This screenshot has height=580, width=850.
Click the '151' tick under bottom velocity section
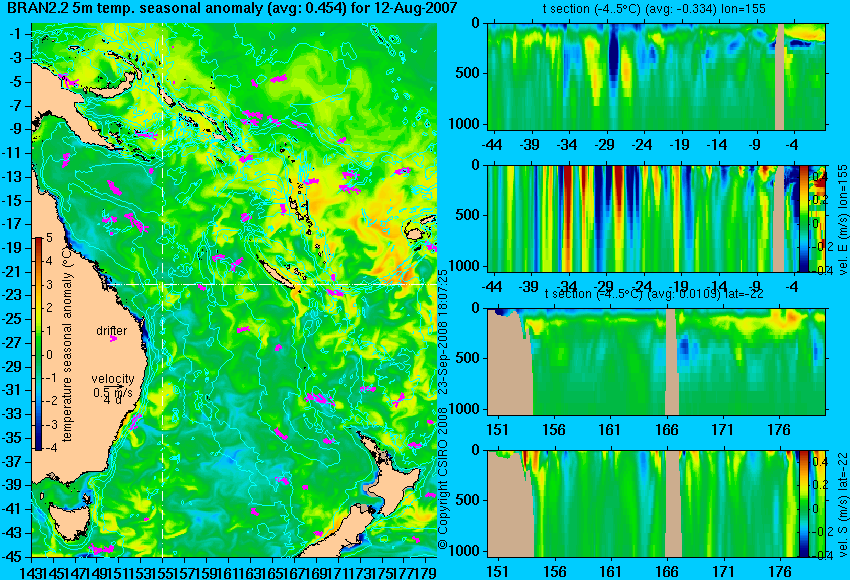pyautogui.click(x=497, y=572)
